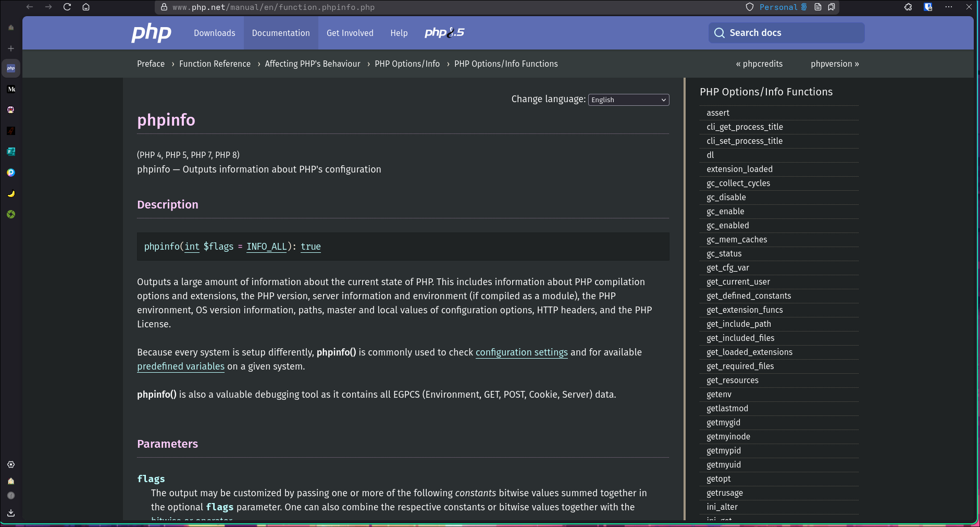
Task: Go to PHP Options/Info Functions breadcrumb
Action: [506, 64]
